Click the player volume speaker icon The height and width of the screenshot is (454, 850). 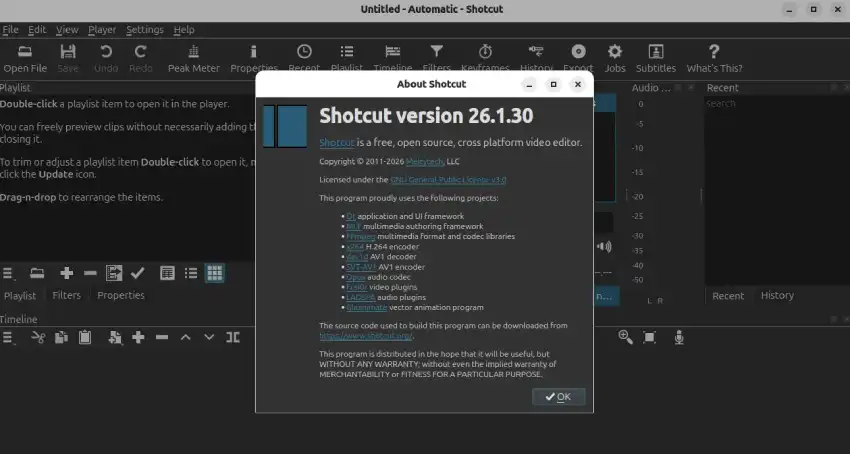point(604,247)
